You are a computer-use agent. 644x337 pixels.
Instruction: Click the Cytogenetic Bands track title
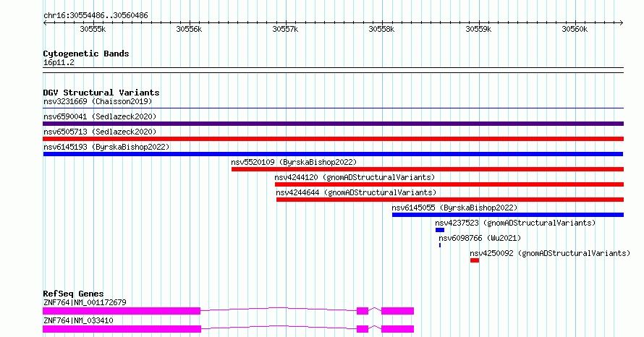pos(86,54)
